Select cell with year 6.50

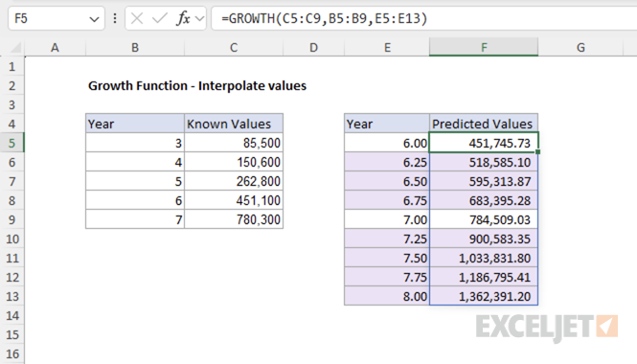pos(387,181)
